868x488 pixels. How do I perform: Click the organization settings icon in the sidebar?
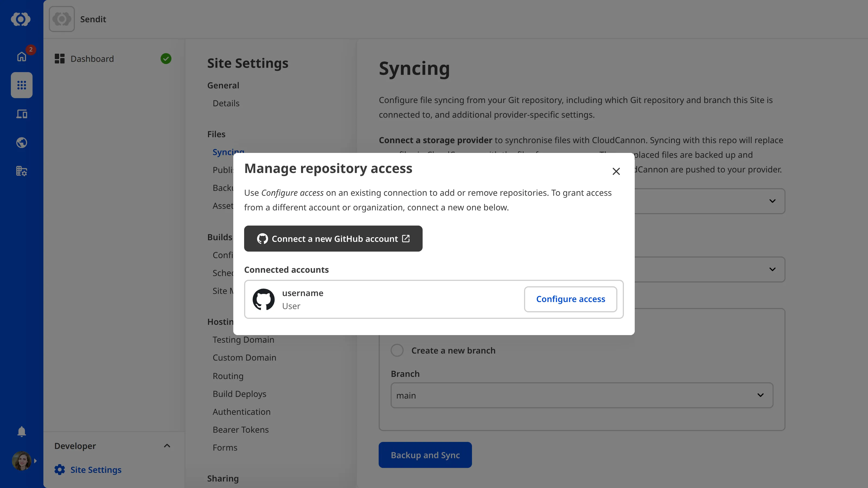point(21,171)
